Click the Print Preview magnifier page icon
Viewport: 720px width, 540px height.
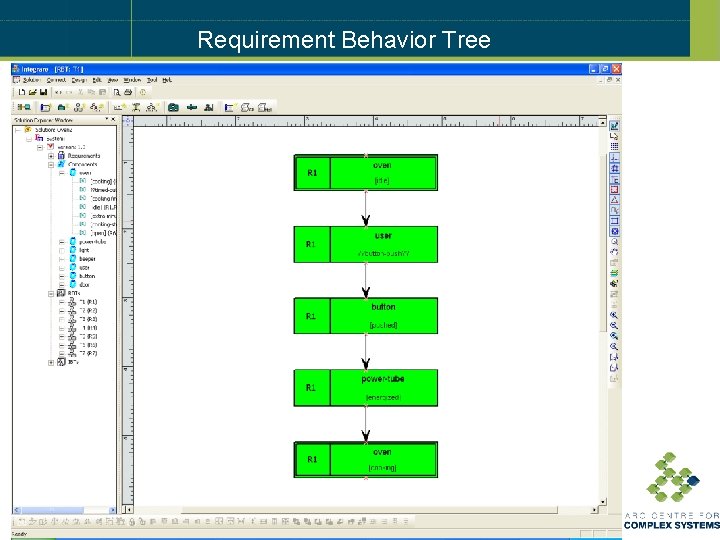point(117,92)
